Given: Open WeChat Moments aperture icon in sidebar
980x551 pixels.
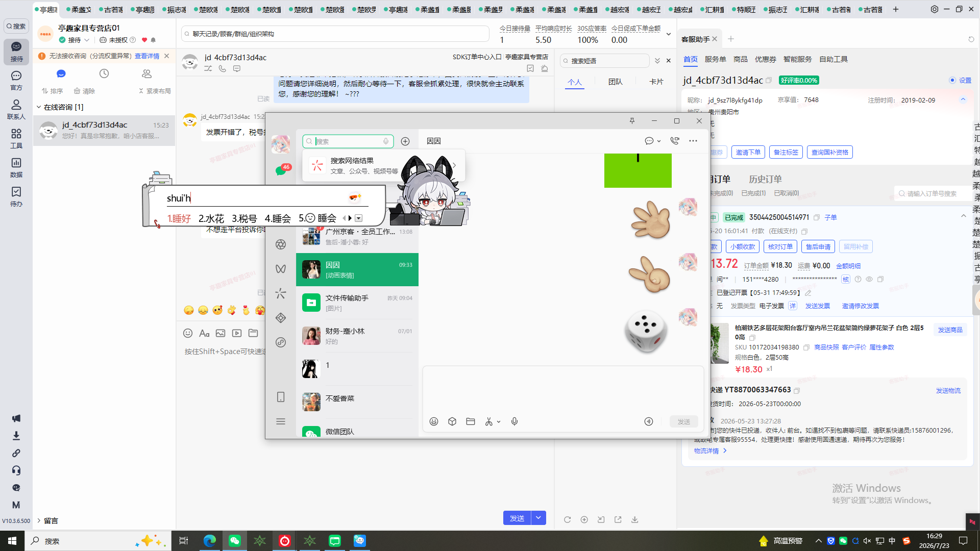Looking at the screenshot, I should [x=281, y=244].
